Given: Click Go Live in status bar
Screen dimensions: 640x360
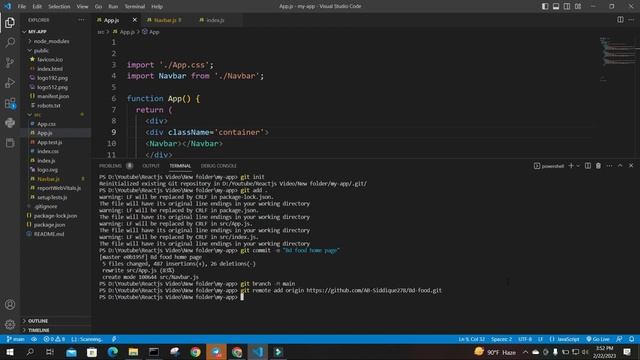Looking at the screenshot, I should click(598, 339).
